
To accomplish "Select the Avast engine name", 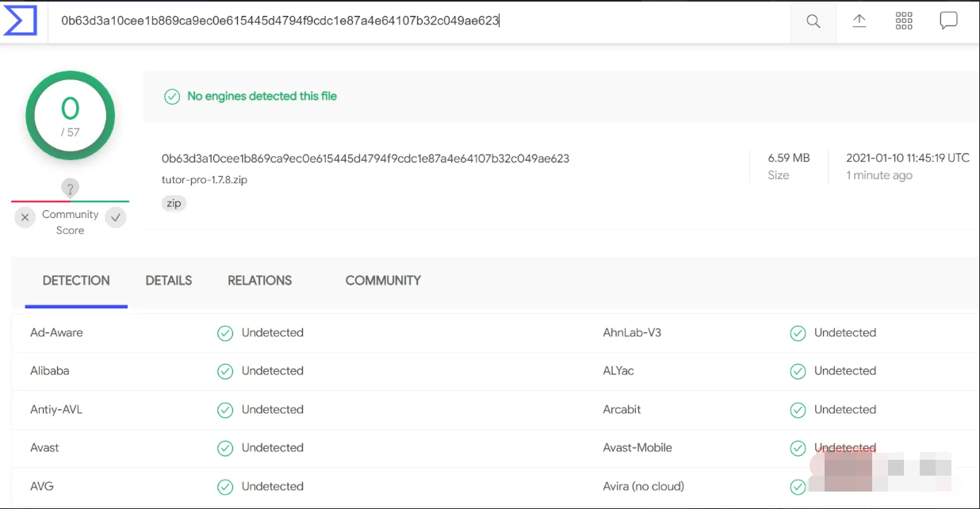I will click(x=44, y=448).
